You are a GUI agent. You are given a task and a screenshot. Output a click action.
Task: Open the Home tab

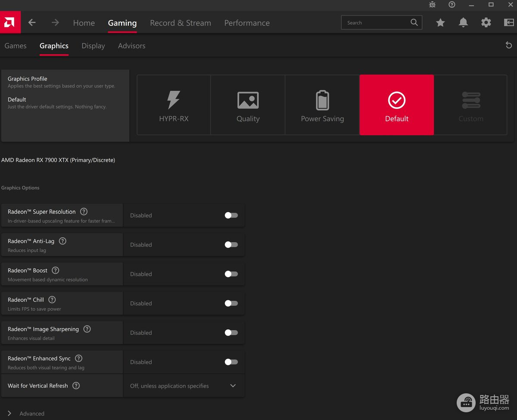click(x=84, y=23)
